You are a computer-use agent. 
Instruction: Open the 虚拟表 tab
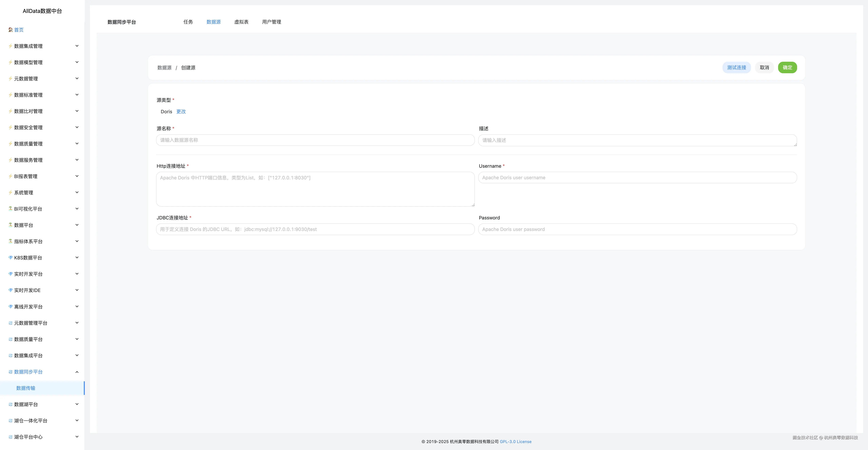[241, 22]
